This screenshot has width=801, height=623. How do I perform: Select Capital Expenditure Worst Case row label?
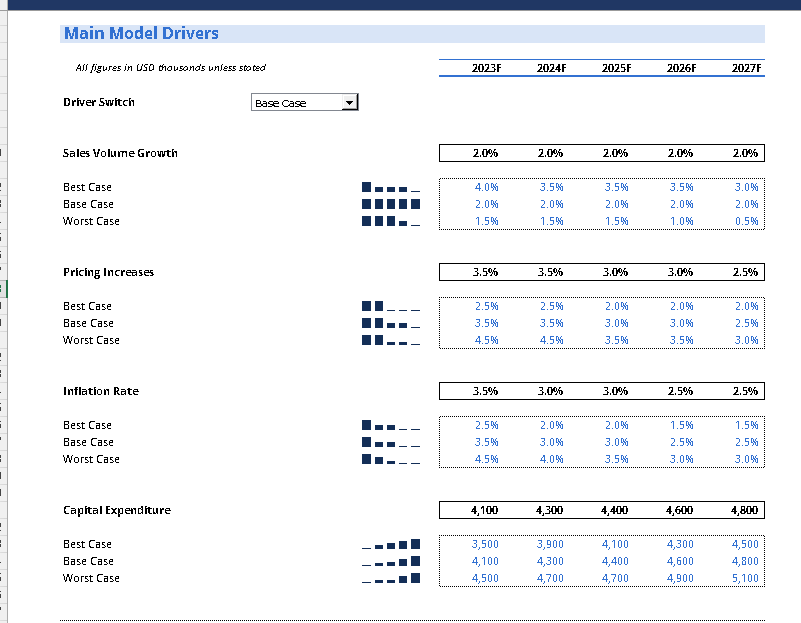91,578
